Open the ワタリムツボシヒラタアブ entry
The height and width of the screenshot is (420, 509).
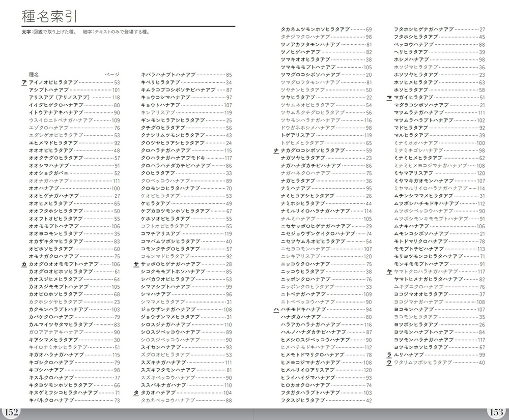coord(423,363)
